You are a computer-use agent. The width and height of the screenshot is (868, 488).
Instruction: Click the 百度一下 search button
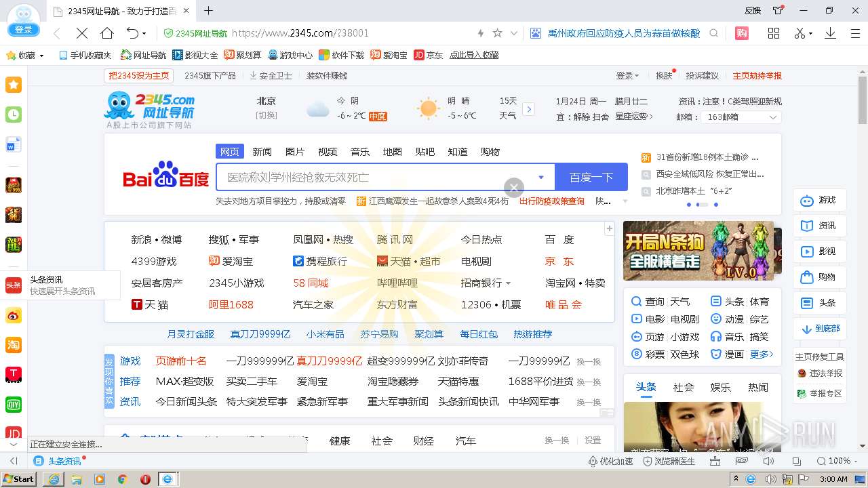pyautogui.click(x=591, y=178)
